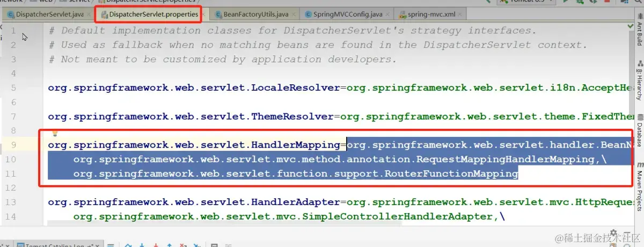Screen dimensions: 644x247
Task: Click the Java class icon on DispatcherServlet.java tab
Action: point(10,14)
